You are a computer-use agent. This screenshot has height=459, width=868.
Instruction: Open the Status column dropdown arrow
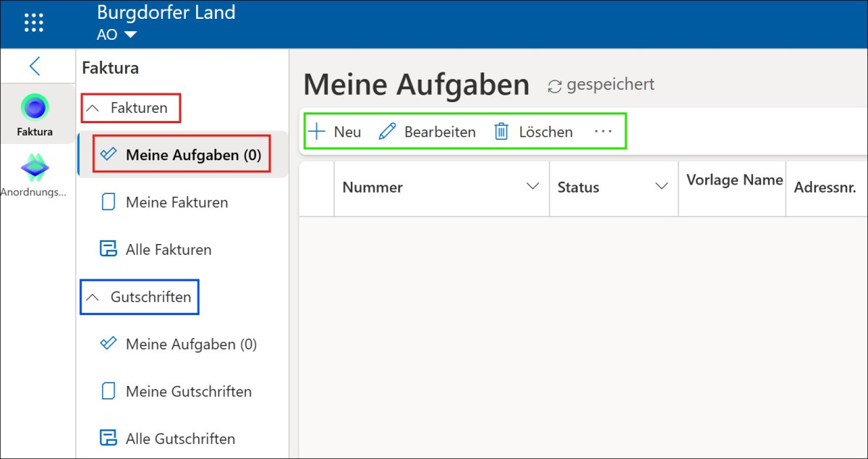tap(661, 187)
